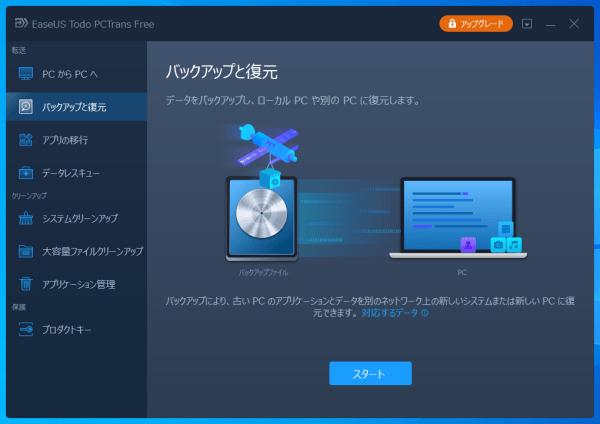Image resolution: width=600 pixels, height=424 pixels.
Task: Click the blue スタート button
Action: [x=370, y=373]
